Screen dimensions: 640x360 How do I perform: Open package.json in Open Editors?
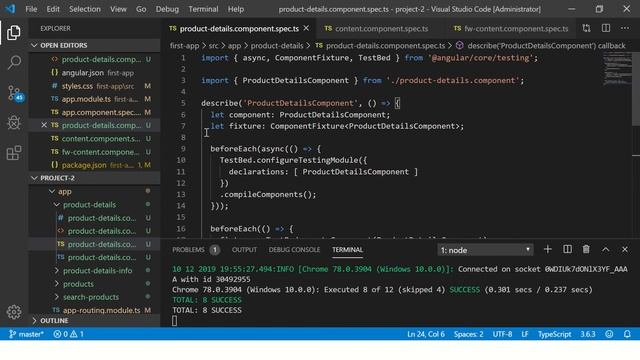[x=94, y=165]
